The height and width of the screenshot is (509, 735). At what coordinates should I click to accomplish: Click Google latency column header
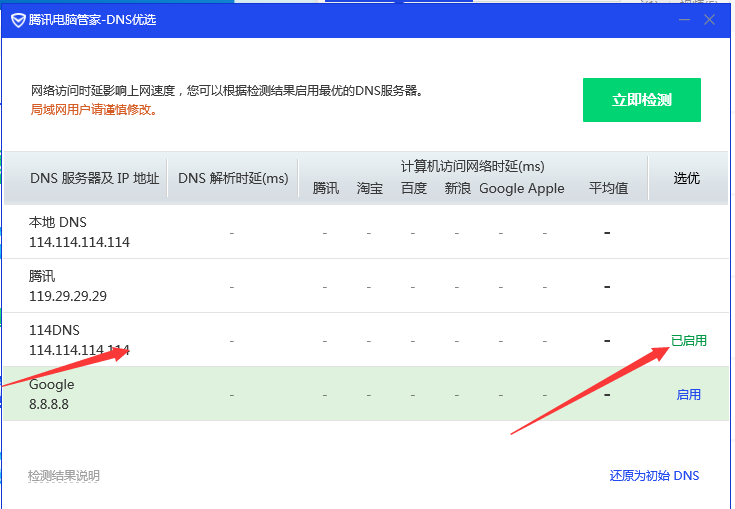(502, 188)
